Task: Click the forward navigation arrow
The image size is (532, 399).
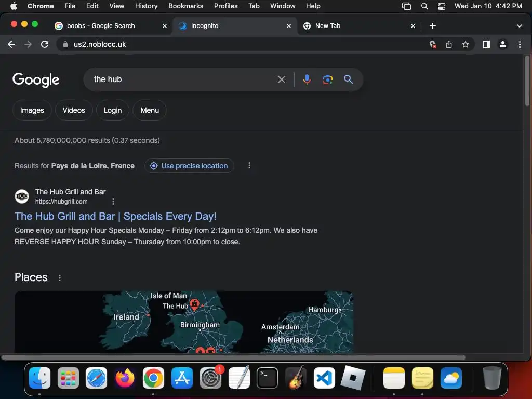Action: [28, 44]
